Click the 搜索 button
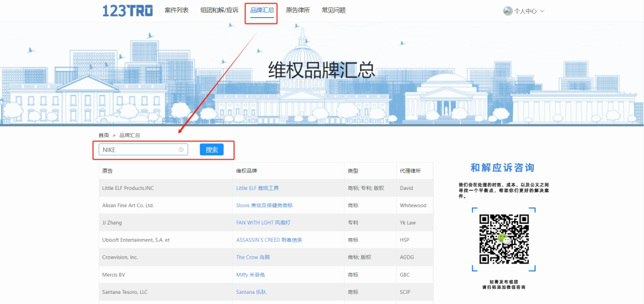Image resolution: width=644 pixels, height=304 pixels. pos(212,150)
